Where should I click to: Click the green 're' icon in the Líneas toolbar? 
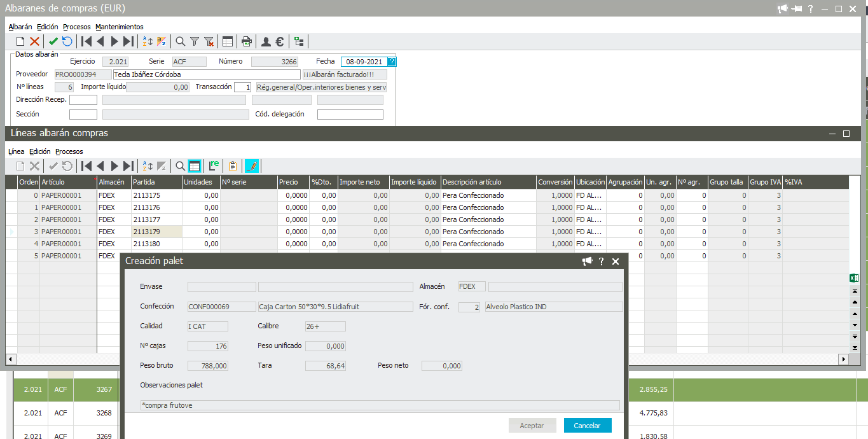pyautogui.click(x=214, y=166)
